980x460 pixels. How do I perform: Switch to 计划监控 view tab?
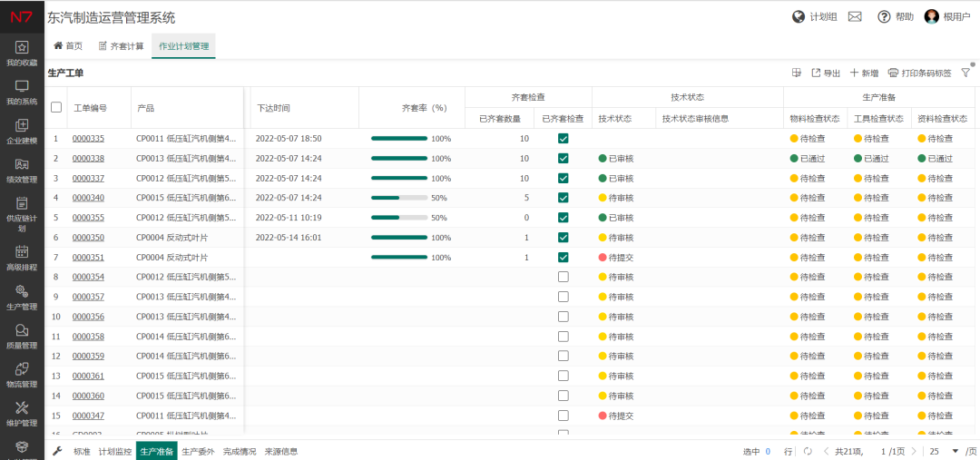(x=115, y=451)
